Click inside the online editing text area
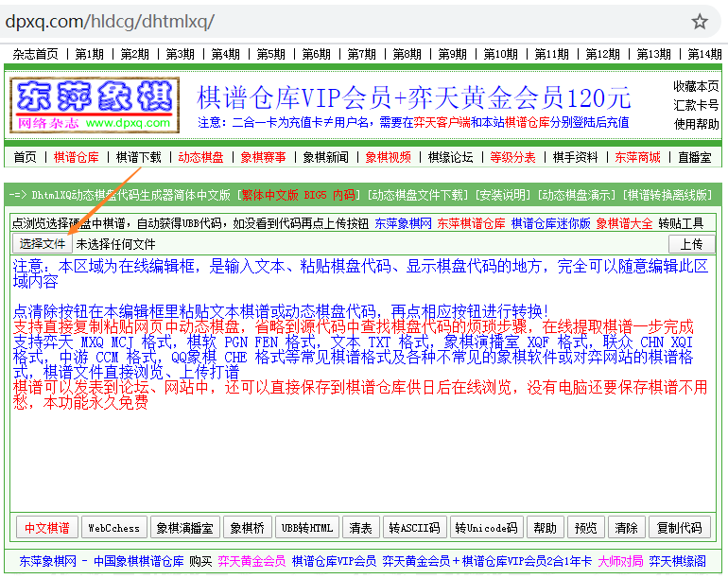 363,383
